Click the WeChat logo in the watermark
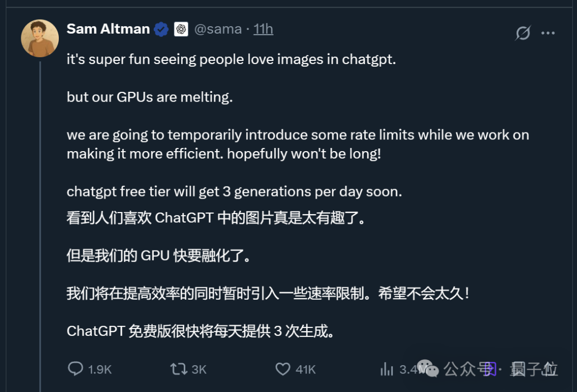577x392 pixels. pos(428,369)
